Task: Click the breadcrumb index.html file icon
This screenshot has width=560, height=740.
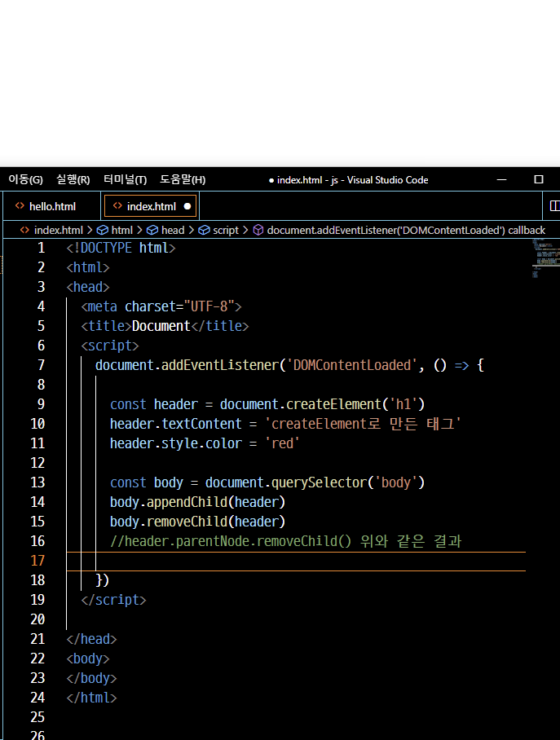Action: (x=24, y=230)
